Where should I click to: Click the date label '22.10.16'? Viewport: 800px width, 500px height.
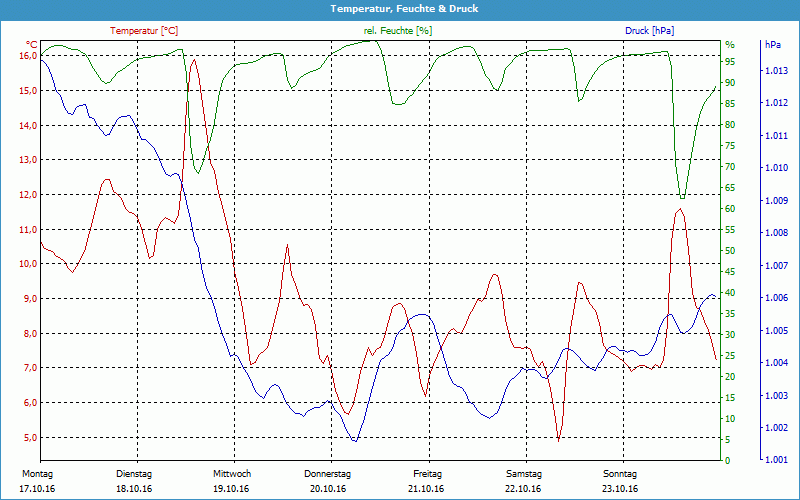(523, 489)
